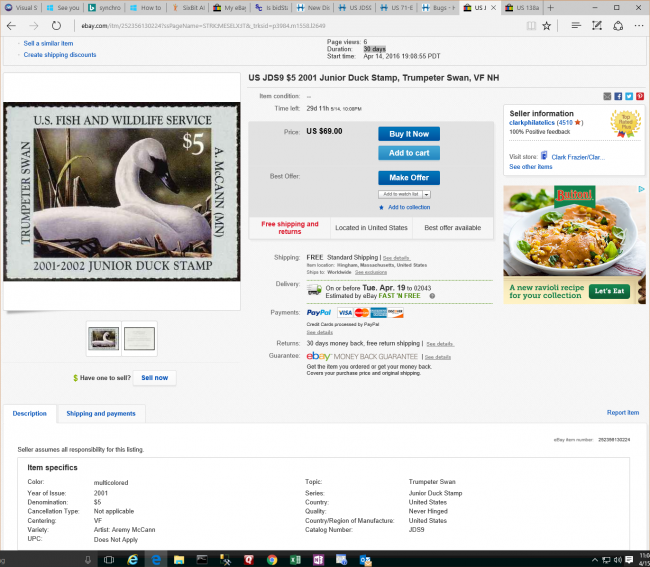The height and width of the screenshot is (567, 650).
Task: Switch to the New Dis browser tab
Action: coord(313,7)
